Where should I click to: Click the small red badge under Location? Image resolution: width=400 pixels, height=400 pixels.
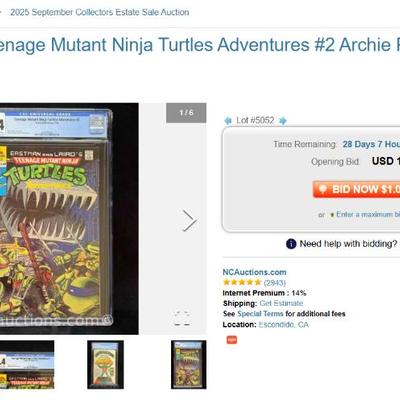point(232,340)
